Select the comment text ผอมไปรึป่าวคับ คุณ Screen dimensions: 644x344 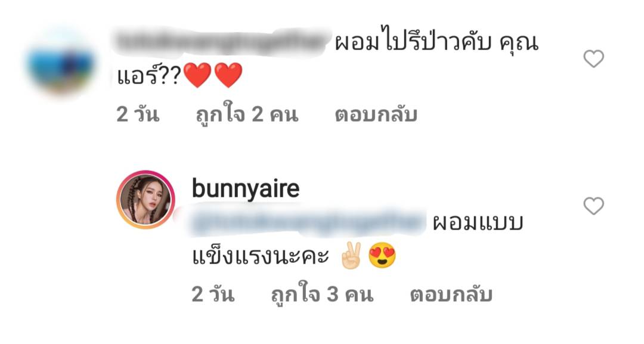click(436, 43)
